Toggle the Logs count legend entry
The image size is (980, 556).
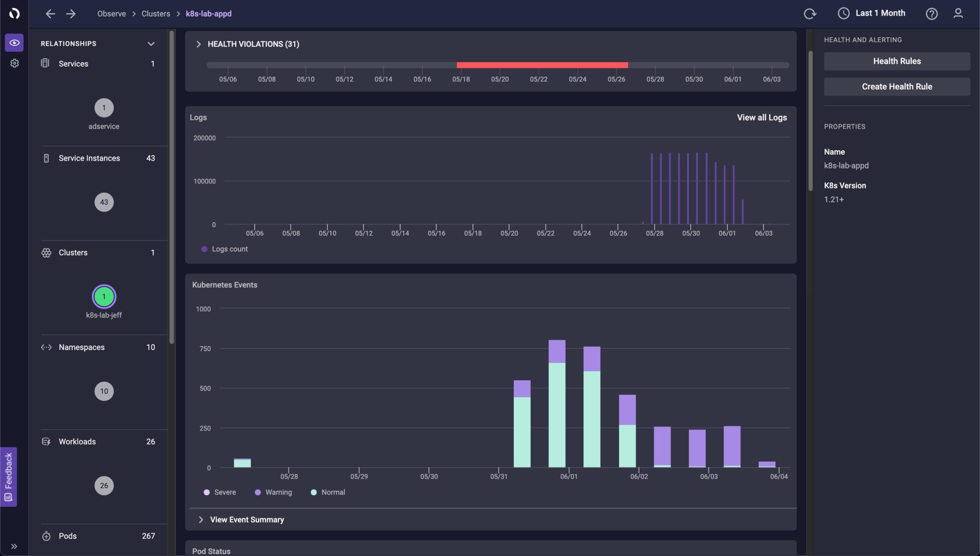224,249
